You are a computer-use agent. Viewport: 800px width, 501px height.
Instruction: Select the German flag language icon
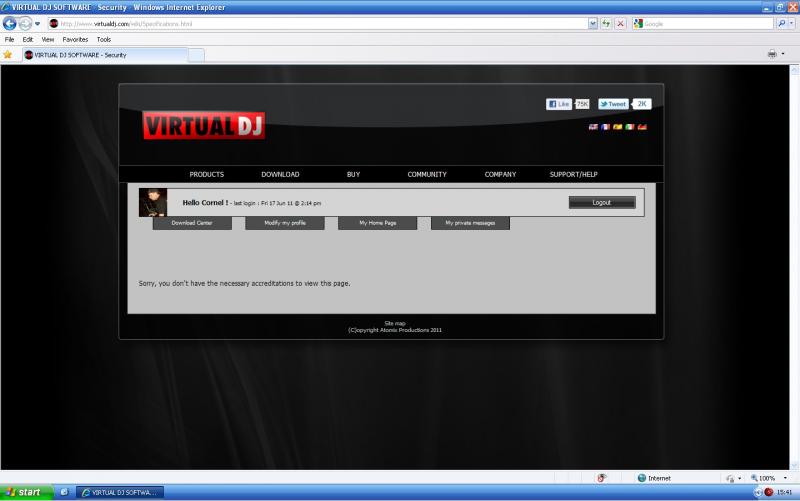(x=642, y=127)
